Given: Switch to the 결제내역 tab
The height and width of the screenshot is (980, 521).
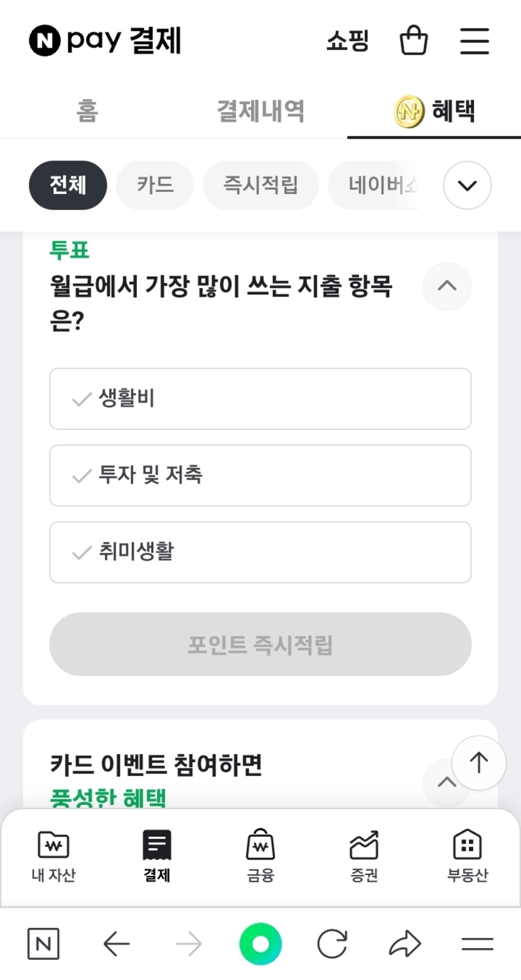Looking at the screenshot, I should (260, 111).
